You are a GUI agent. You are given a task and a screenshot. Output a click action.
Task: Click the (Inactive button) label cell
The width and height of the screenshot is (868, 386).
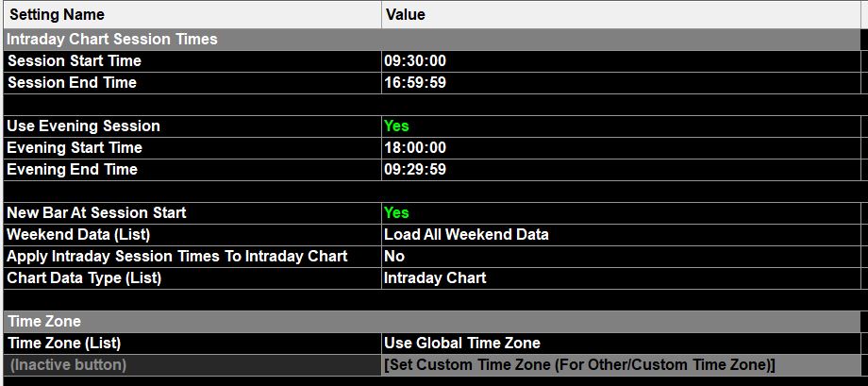coord(68,364)
